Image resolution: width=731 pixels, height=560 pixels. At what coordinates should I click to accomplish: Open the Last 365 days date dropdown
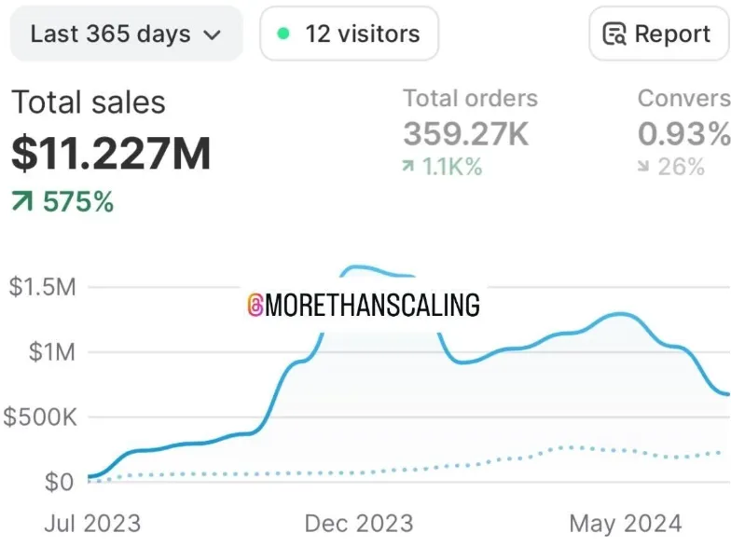click(127, 34)
